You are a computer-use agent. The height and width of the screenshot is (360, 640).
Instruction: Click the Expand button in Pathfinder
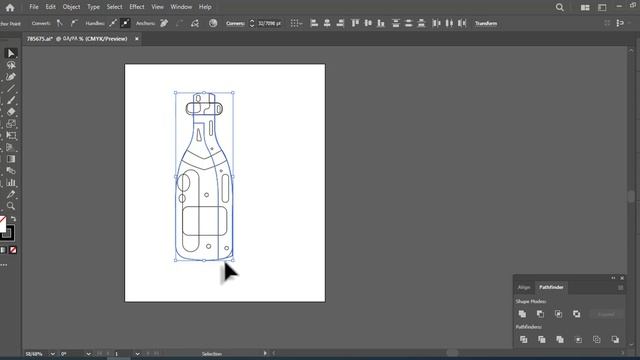[x=606, y=314]
